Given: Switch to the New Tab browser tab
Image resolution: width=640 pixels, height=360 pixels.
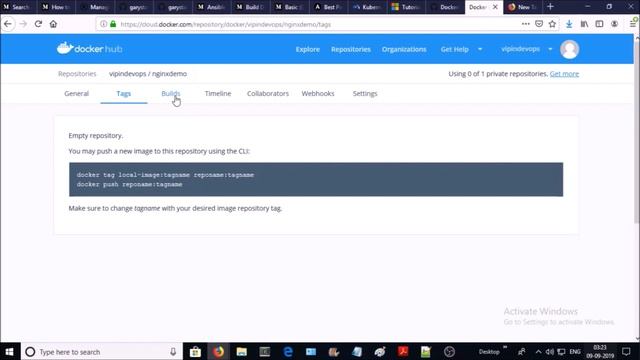Looking at the screenshot, I should pos(523,7).
